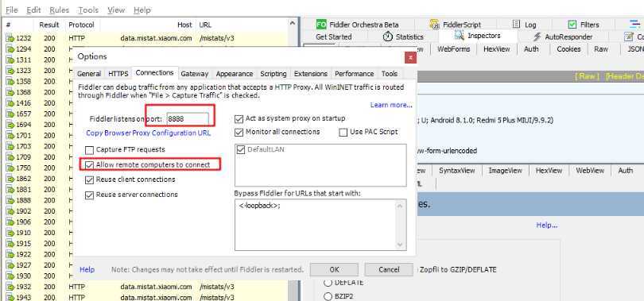
Task: Switch to the General options tab
Action: [89, 74]
